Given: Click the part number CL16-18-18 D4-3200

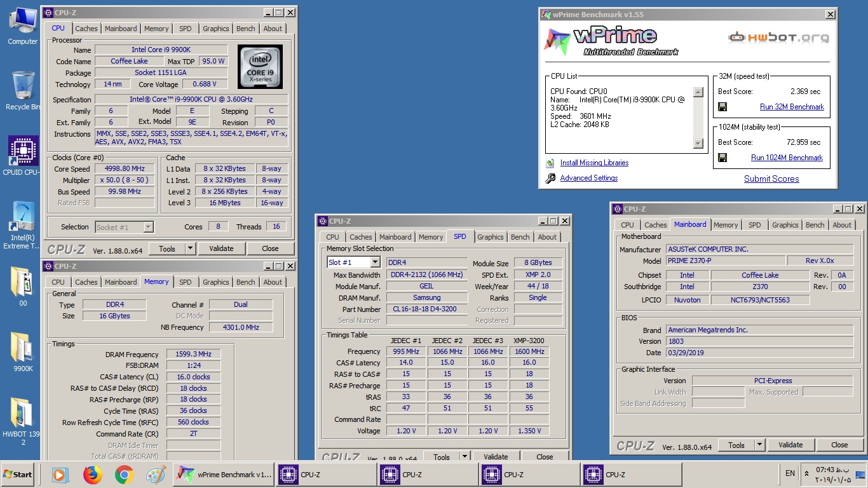Looking at the screenshot, I should pyautogui.click(x=427, y=309).
